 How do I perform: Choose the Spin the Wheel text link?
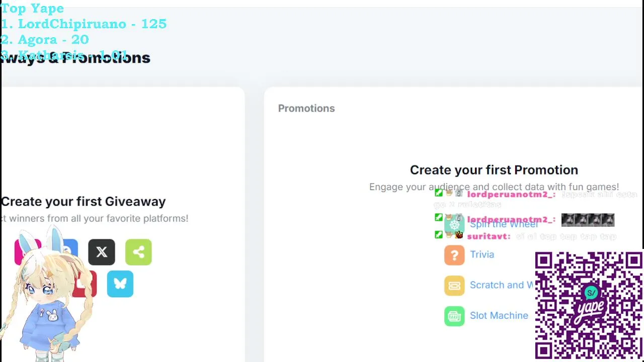tap(504, 225)
